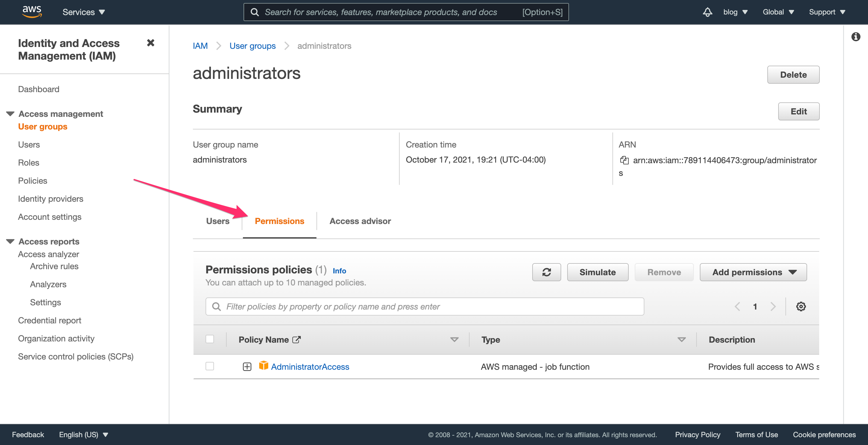Go to the previous page arrow
Image resolution: width=868 pixels, height=445 pixels.
pyautogui.click(x=737, y=306)
